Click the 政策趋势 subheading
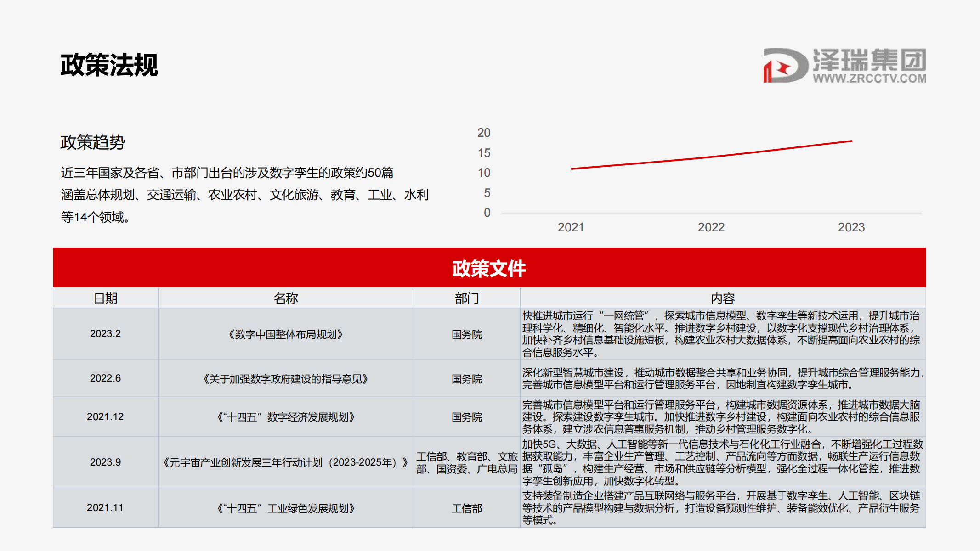Viewport: 980px width, 551px height. click(92, 142)
